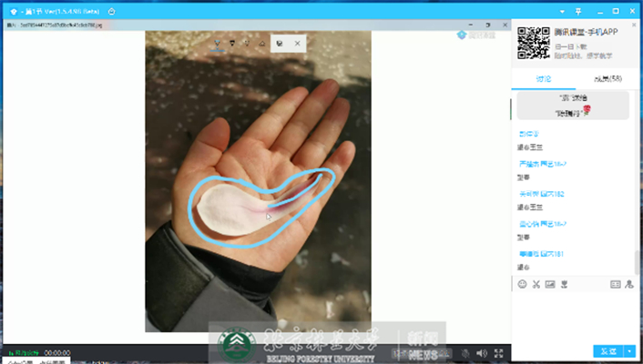
Task: Click the chat list scrollbar
Action: coord(637,259)
